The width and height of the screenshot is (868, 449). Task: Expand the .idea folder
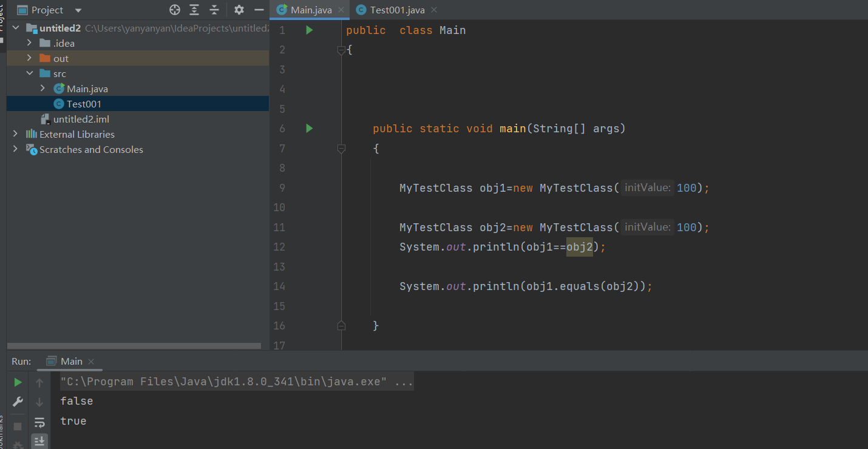click(x=29, y=43)
